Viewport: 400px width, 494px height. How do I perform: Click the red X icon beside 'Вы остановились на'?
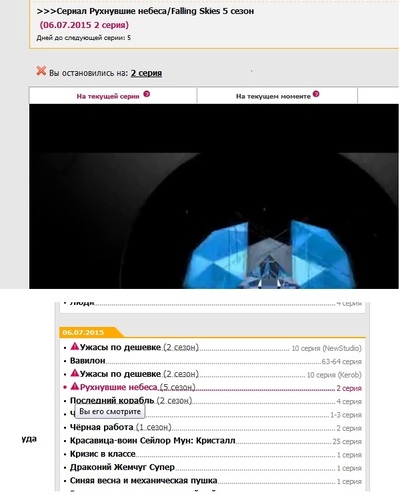pos(41,71)
